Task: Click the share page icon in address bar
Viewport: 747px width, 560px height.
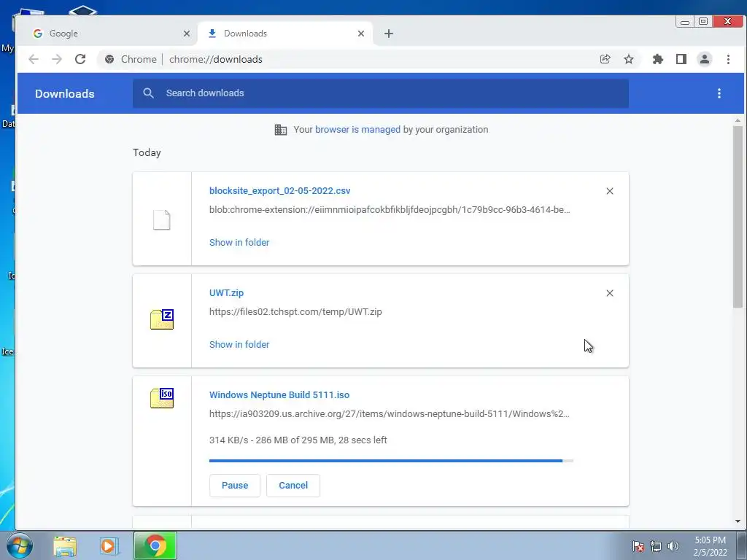Action: pos(605,59)
